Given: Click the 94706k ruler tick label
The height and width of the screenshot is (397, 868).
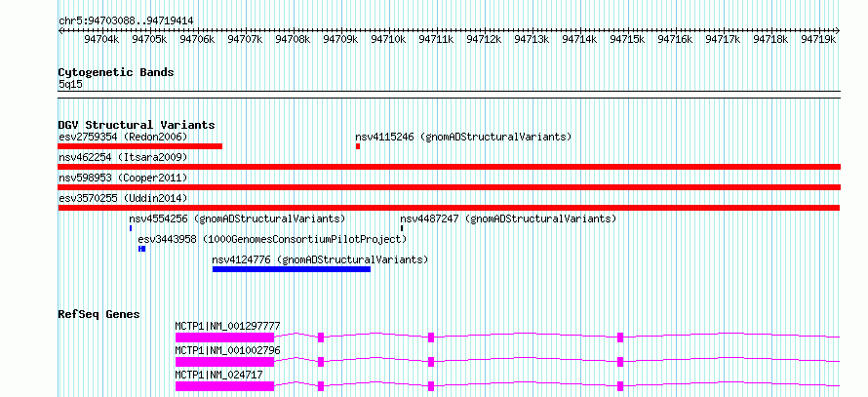Looking at the screenshot, I should coord(197,39).
